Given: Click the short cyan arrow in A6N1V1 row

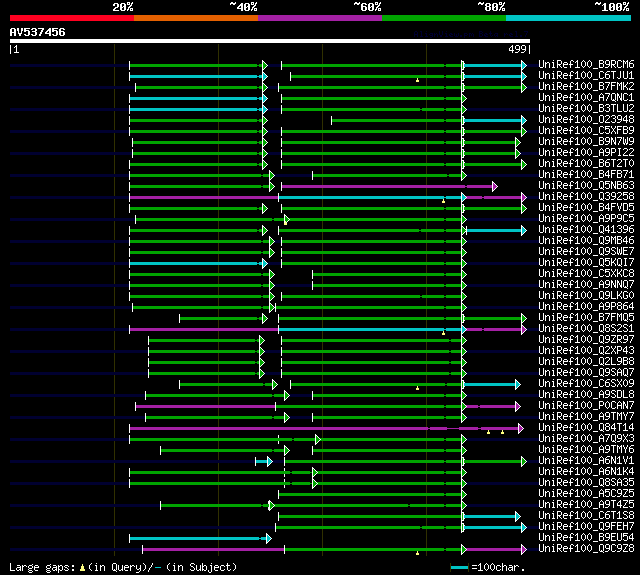Looking at the screenshot, I should (264, 462).
